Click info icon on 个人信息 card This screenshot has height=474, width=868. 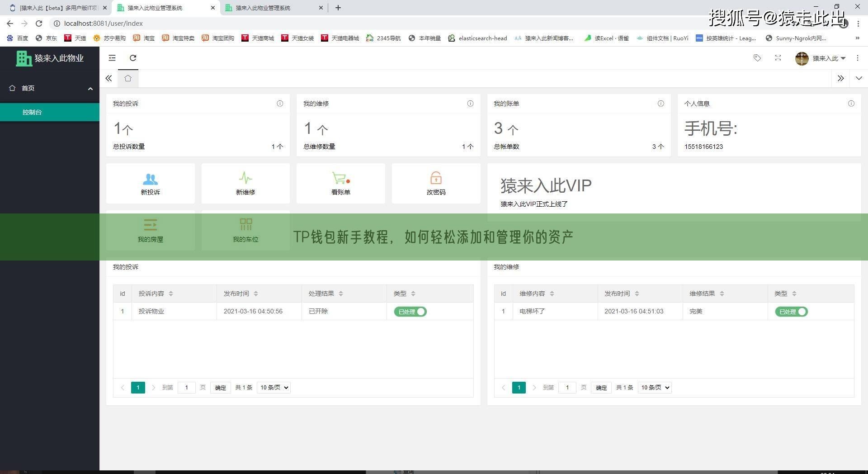tap(851, 104)
